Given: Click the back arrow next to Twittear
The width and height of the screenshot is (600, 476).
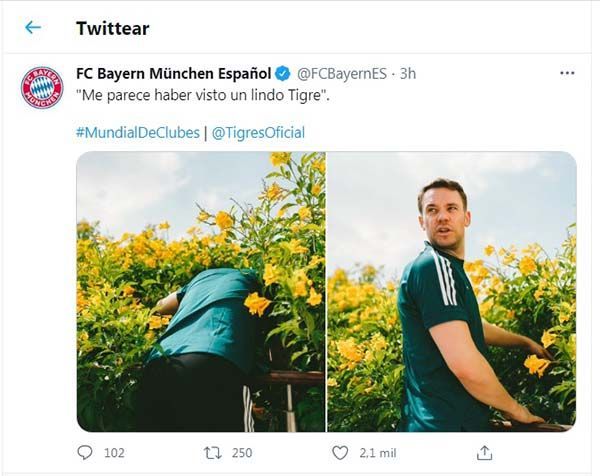Looking at the screenshot, I should pos(33,28).
